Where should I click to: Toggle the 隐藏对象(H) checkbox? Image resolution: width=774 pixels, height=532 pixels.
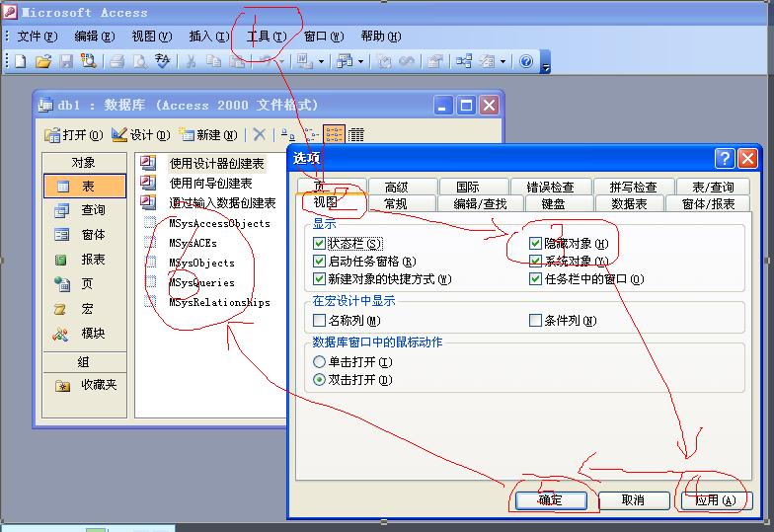[535, 243]
